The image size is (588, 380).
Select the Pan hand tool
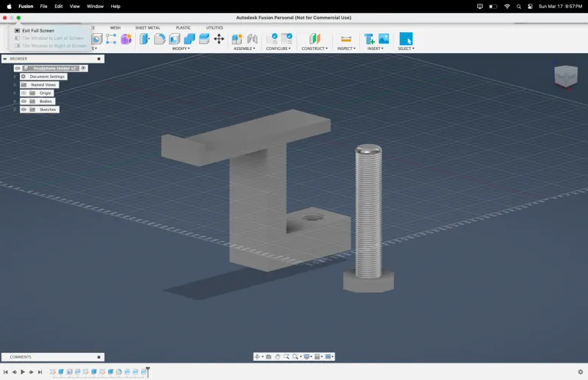[278, 356]
